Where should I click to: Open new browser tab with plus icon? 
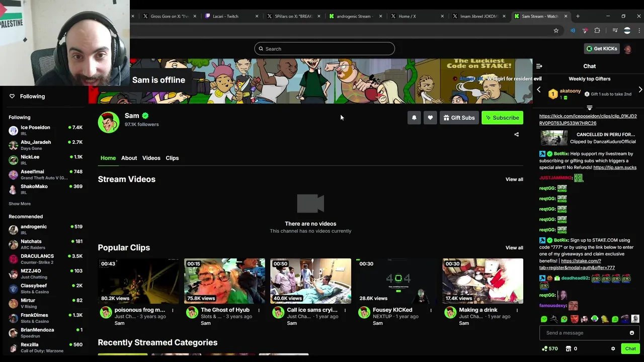point(578,16)
